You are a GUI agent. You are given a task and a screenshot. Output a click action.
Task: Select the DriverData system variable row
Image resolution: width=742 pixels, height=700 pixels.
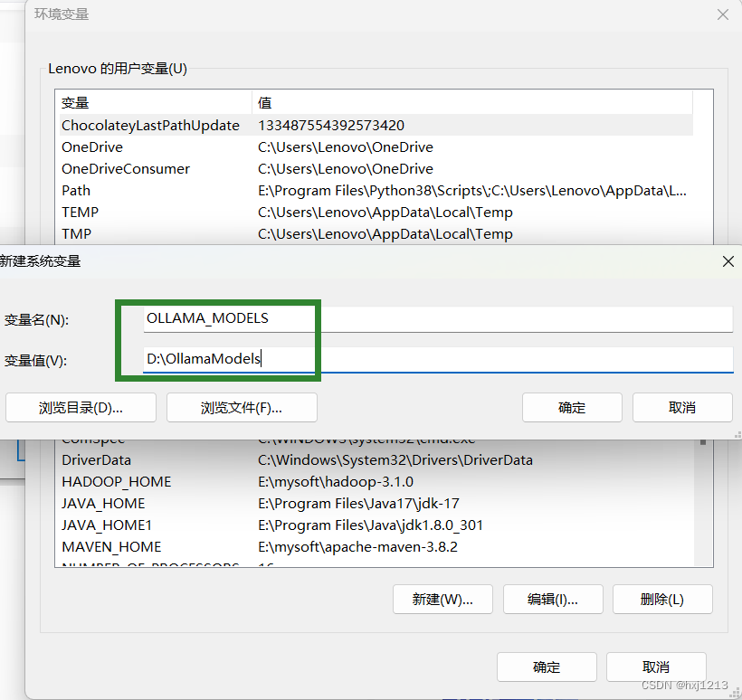(x=376, y=460)
